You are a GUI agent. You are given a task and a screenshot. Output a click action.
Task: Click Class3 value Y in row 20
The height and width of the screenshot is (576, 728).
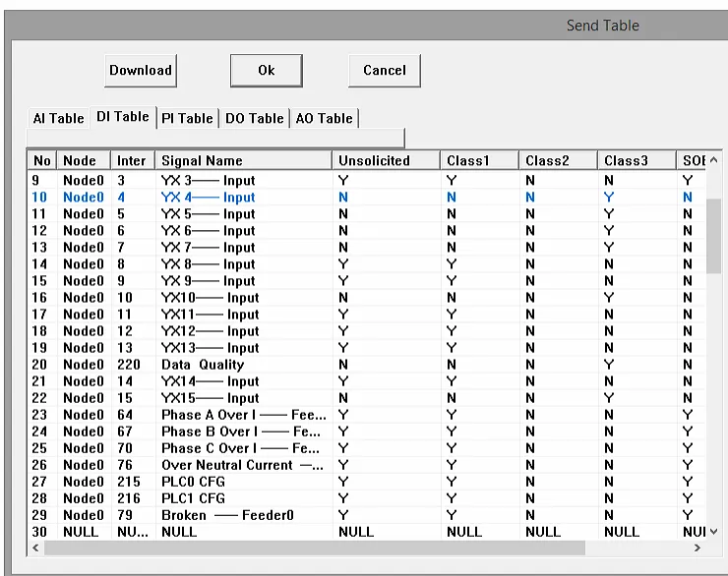(x=609, y=365)
